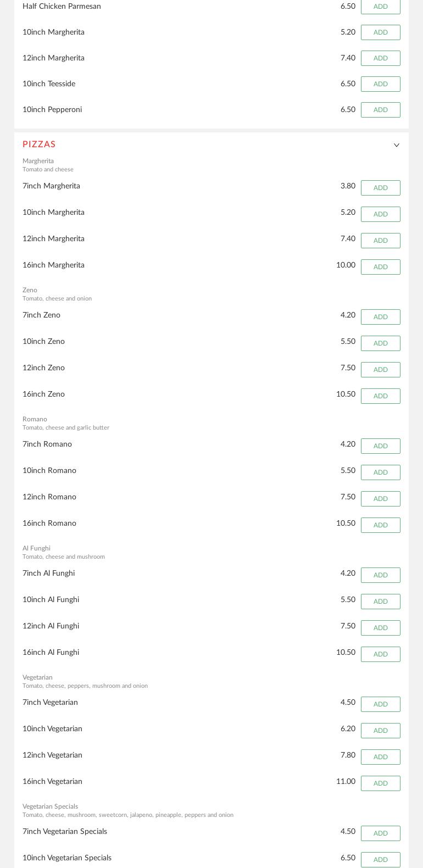Add 16inch Margherita pizza

(x=380, y=267)
